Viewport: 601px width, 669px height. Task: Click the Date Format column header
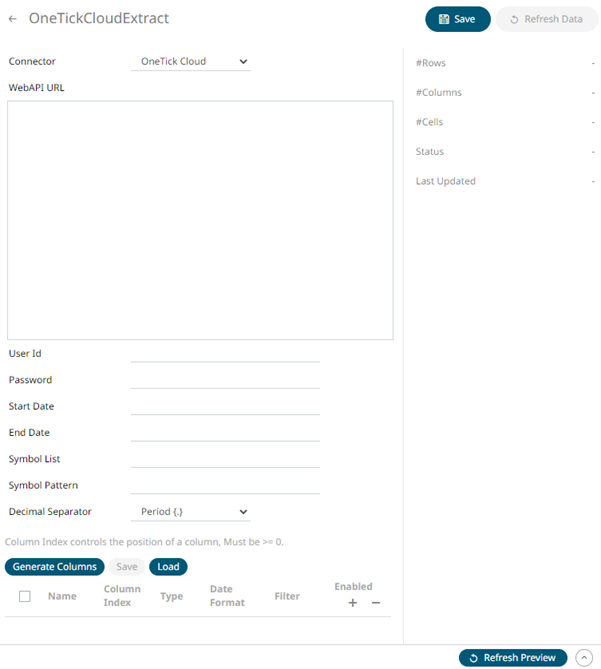227,596
